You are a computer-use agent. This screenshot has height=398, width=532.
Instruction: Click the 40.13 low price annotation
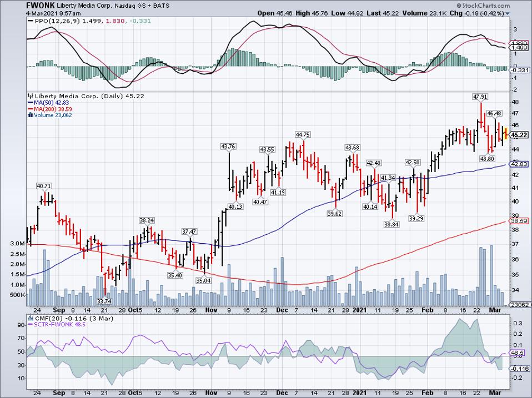coord(235,206)
